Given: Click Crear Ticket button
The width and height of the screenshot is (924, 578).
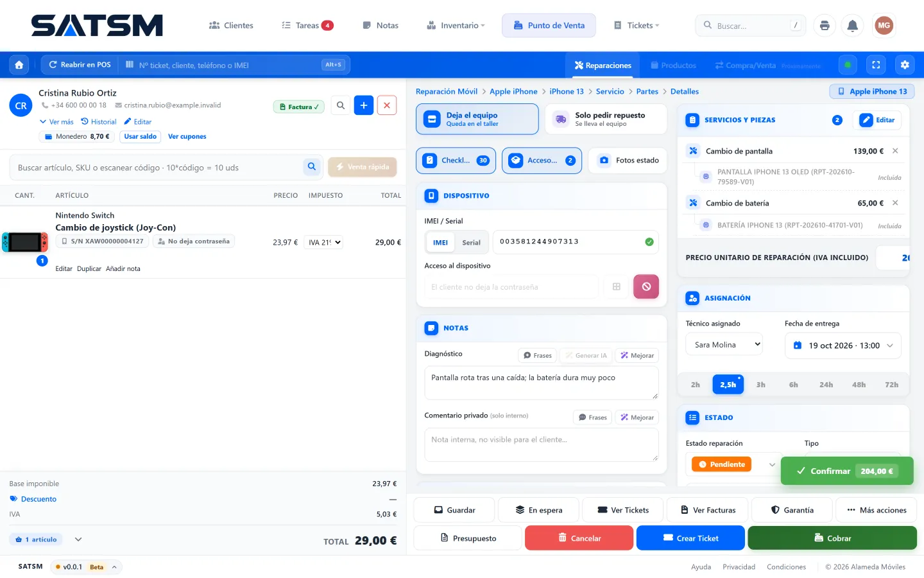Looking at the screenshot, I should [x=690, y=538].
